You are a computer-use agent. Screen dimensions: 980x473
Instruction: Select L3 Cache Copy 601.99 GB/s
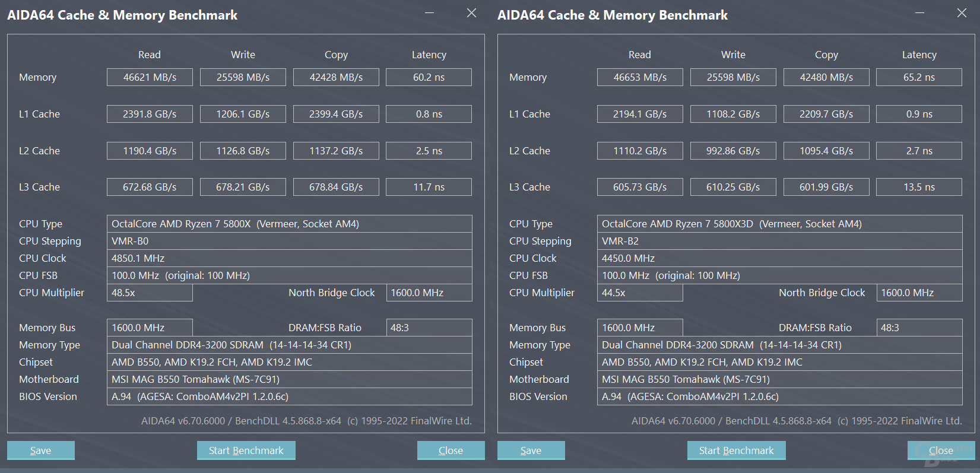[x=826, y=187]
